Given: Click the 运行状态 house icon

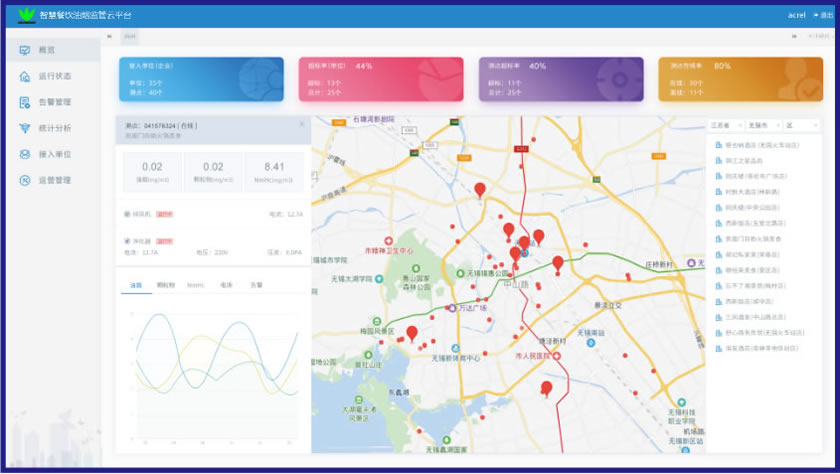Looking at the screenshot, I should [x=25, y=76].
